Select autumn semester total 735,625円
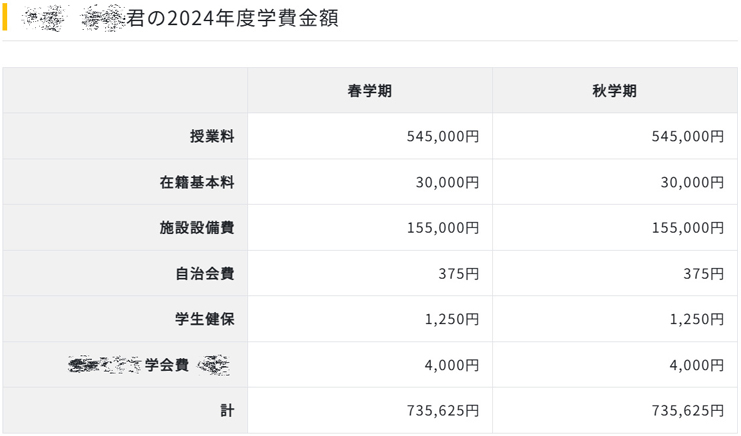Image resolution: width=741 pixels, height=436 pixels. tap(687, 411)
